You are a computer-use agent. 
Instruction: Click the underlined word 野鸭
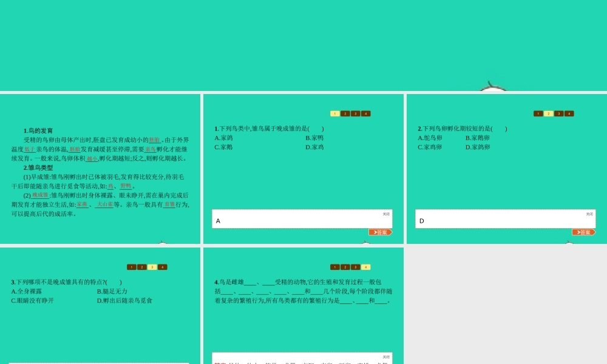126,186
